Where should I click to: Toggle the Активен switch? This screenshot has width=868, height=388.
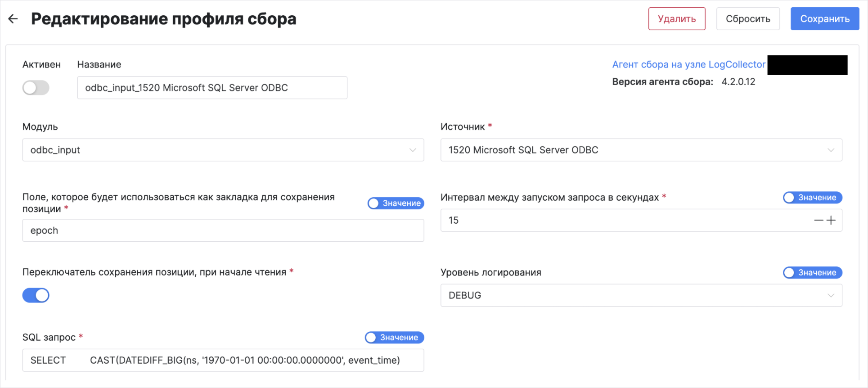click(36, 88)
